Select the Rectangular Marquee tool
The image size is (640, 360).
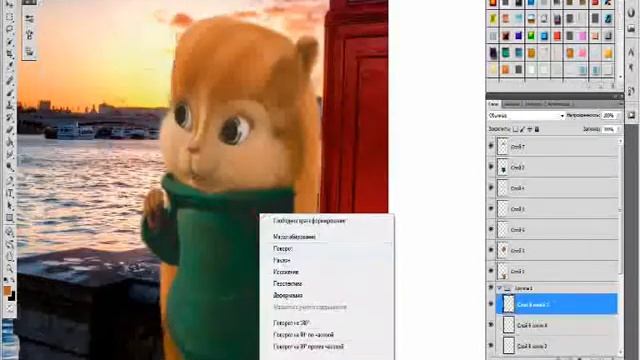10,17
